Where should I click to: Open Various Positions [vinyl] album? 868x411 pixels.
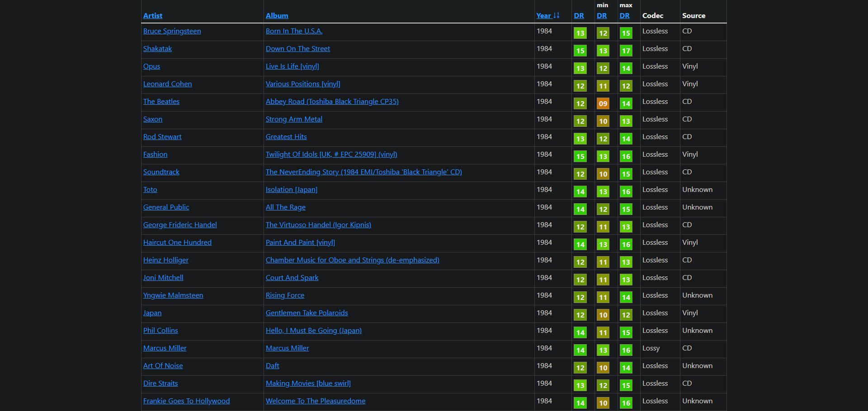click(303, 84)
